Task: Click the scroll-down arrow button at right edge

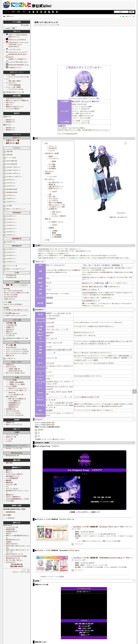Action: coord(134,392)
